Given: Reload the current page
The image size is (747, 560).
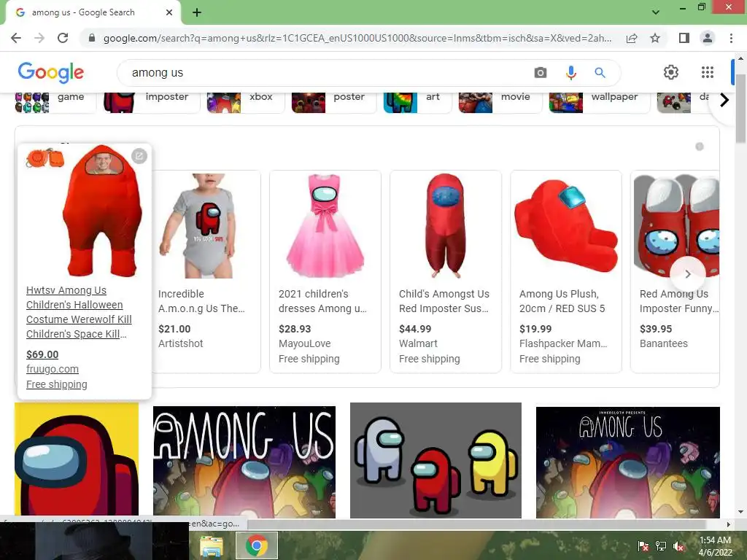Looking at the screenshot, I should [63, 38].
